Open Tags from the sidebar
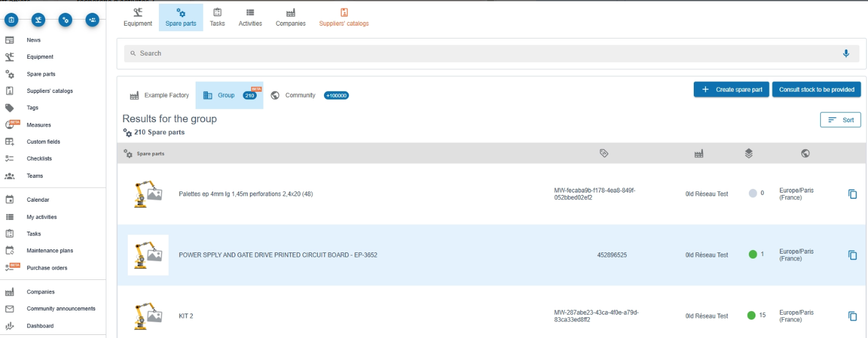Viewport: 868px width, 338px height. point(32,108)
